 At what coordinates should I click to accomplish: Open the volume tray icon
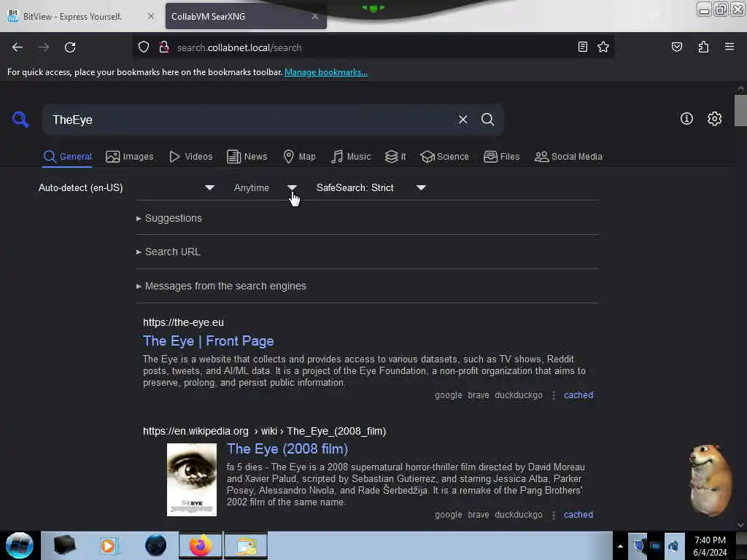click(673, 545)
